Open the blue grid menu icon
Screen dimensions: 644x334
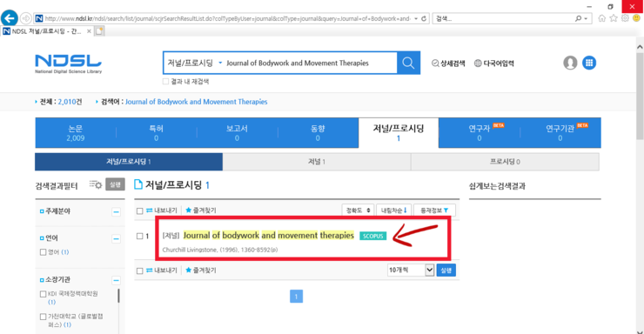(x=589, y=63)
